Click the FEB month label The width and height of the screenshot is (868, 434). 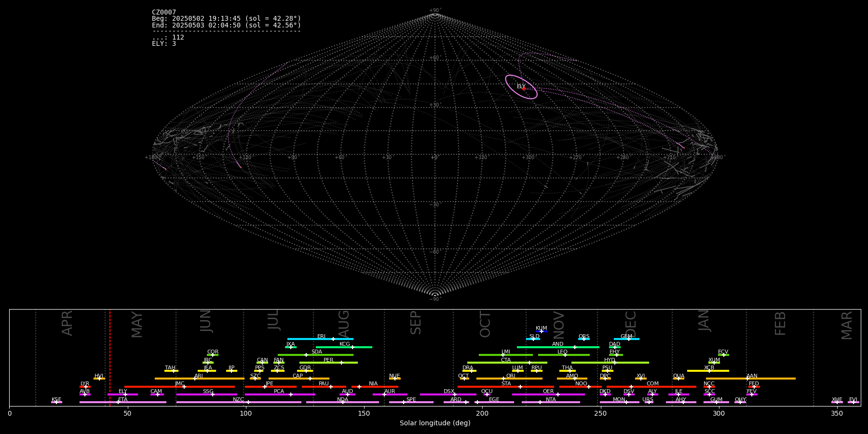tap(780, 324)
